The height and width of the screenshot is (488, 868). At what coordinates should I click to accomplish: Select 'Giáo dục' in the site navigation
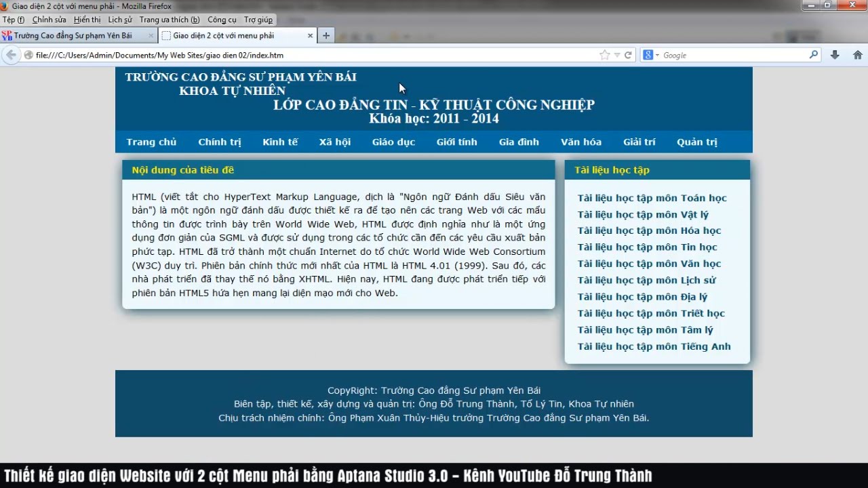click(x=393, y=142)
